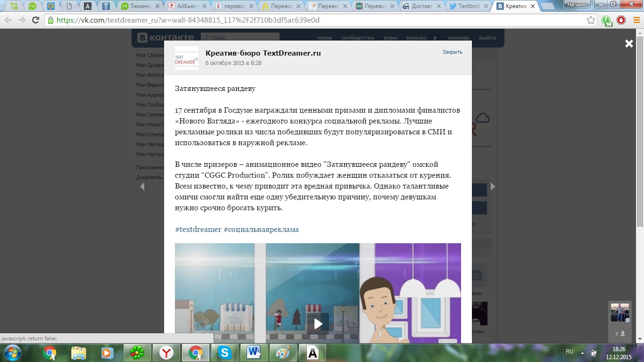Screen dimensions: 644x362
Task: Open Моя Страница in the left sidebar
Action: pyautogui.click(x=150, y=55)
